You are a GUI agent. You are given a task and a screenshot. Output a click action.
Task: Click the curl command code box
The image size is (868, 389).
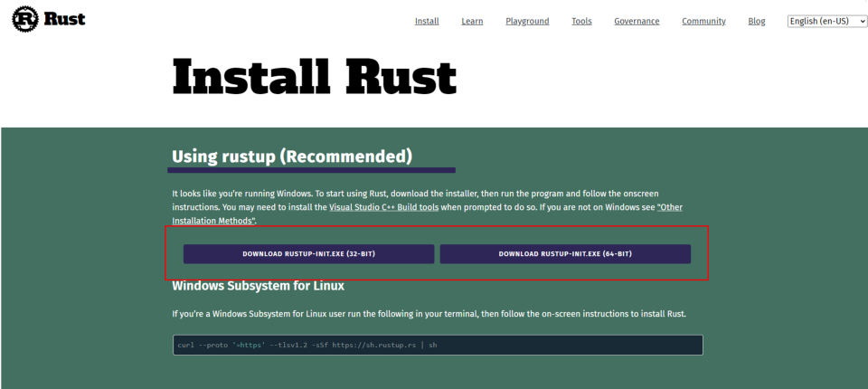tap(438, 345)
